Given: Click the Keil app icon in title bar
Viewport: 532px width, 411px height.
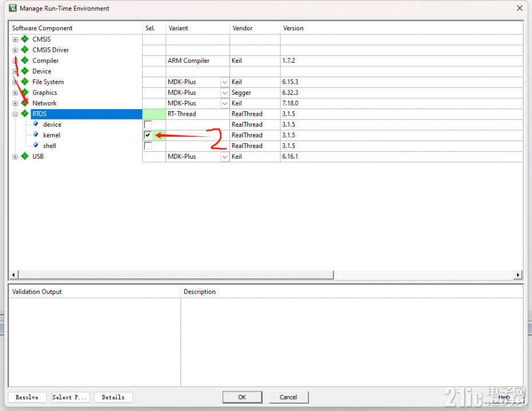Looking at the screenshot, I should pos(13,8).
